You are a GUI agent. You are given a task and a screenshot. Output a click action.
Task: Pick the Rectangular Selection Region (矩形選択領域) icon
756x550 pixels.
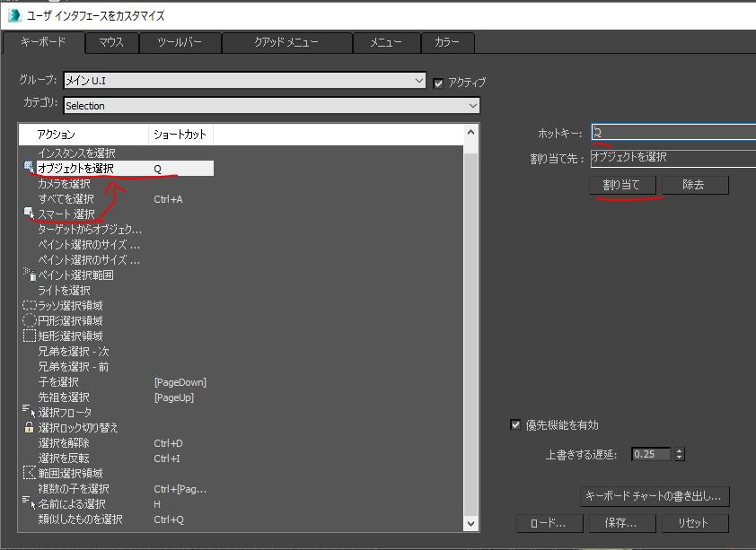[x=29, y=336]
